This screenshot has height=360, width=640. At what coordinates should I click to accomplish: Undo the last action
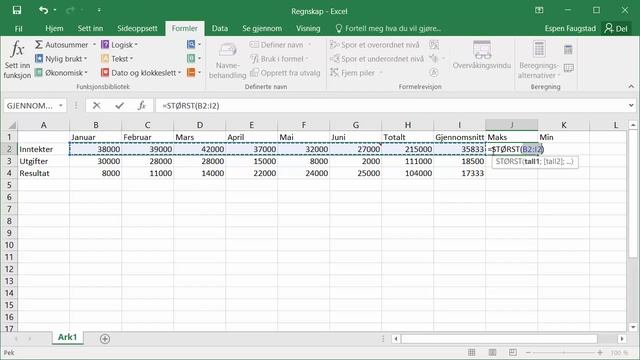43,10
